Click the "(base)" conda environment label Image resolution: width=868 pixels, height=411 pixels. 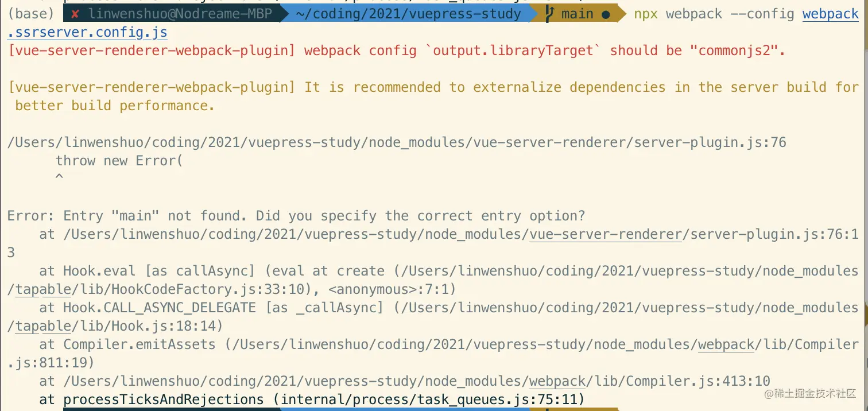click(31, 14)
